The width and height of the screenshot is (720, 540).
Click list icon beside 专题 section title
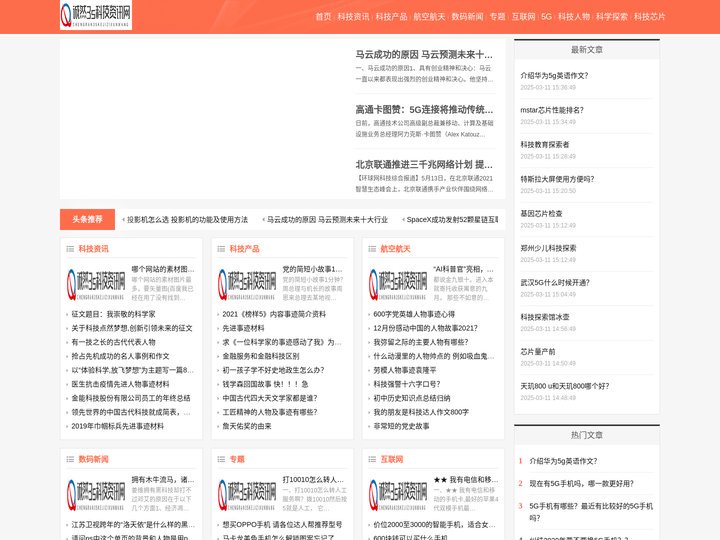tap(221, 459)
